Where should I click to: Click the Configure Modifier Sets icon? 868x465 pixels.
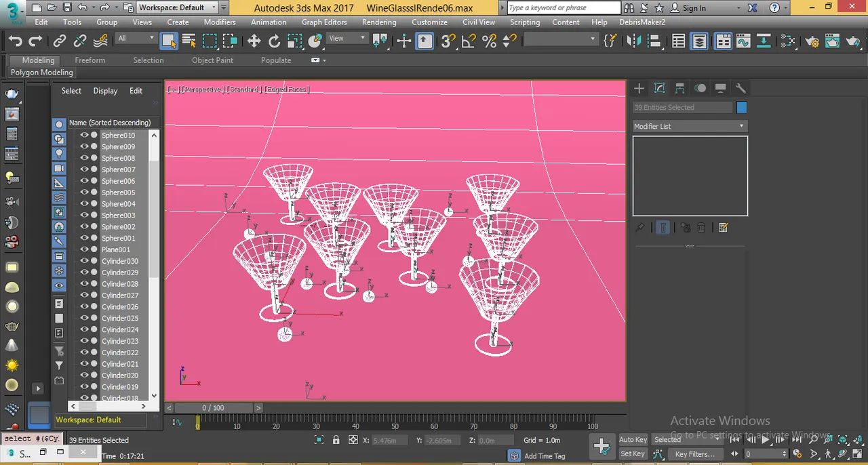[x=723, y=228]
